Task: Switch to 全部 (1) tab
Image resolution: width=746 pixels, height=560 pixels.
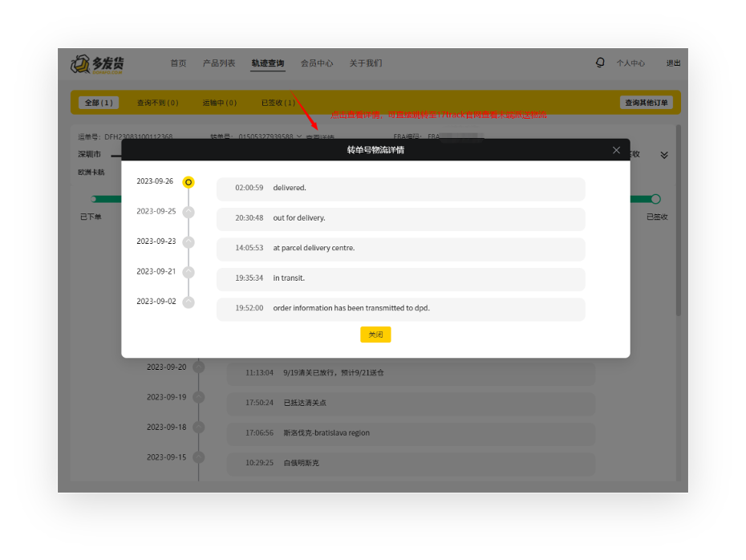Action: click(99, 103)
